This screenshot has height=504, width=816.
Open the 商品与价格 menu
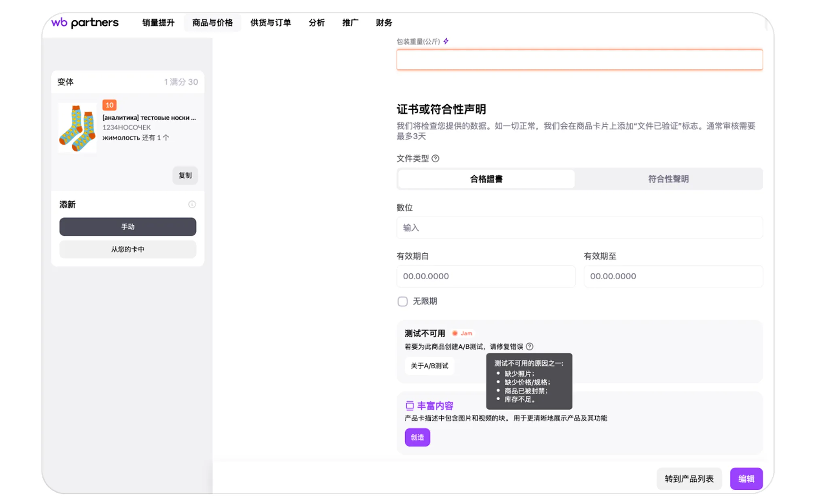pyautogui.click(x=212, y=23)
